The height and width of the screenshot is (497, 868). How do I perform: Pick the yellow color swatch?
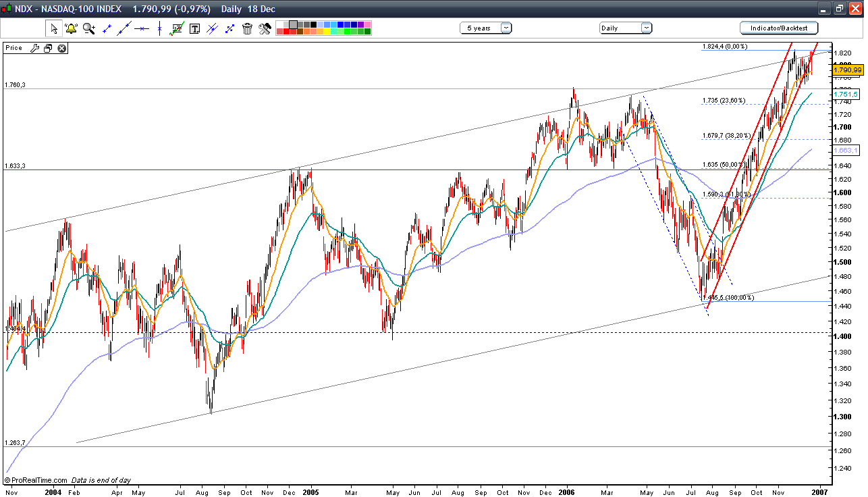coord(328,31)
